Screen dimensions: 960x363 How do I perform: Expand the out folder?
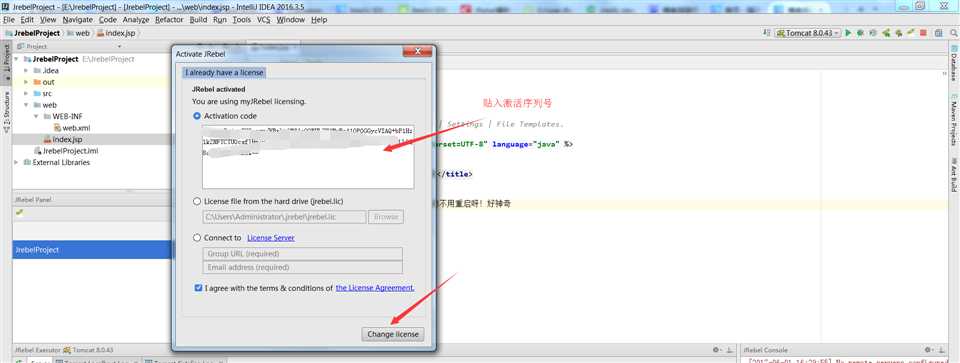tap(26, 82)
